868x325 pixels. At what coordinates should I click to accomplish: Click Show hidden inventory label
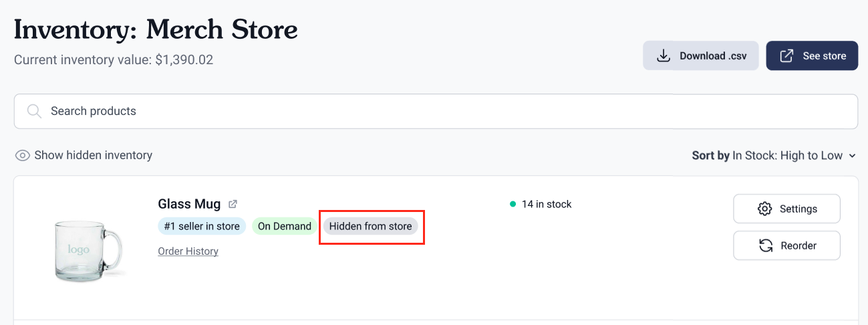tap(93, 155)
